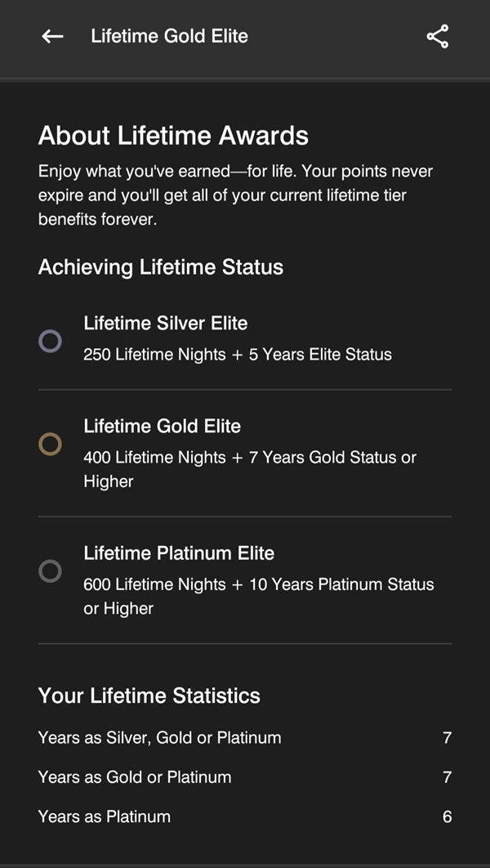Expand the Lifetime Silver Elite requirements row
490x868 pixels.
coord(245,338)
